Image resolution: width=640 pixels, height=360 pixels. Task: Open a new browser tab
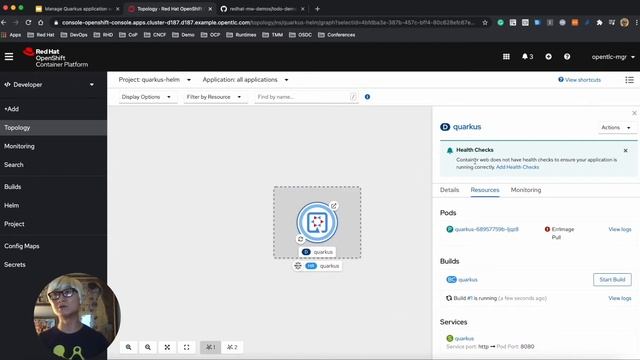[317, 9]
